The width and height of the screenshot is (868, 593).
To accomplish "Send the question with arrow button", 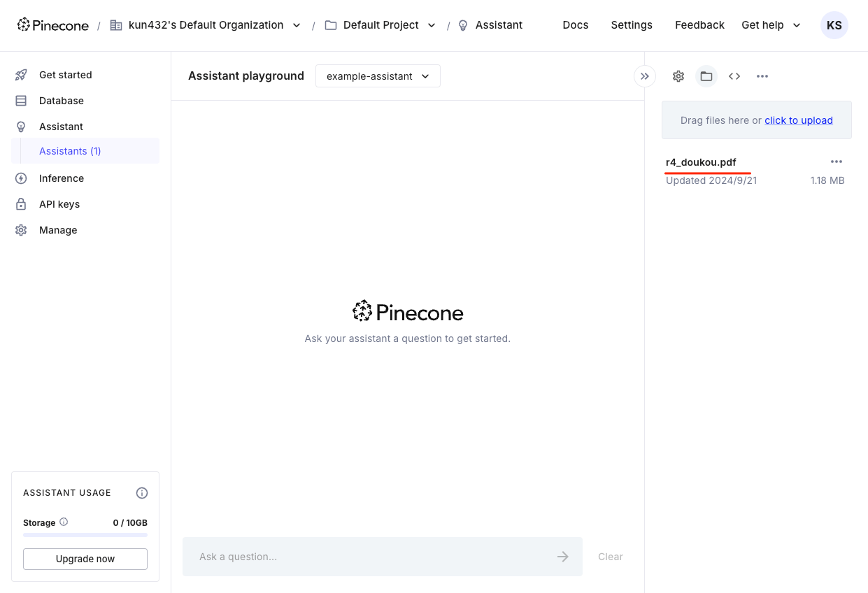I will [x=563, y=557].
